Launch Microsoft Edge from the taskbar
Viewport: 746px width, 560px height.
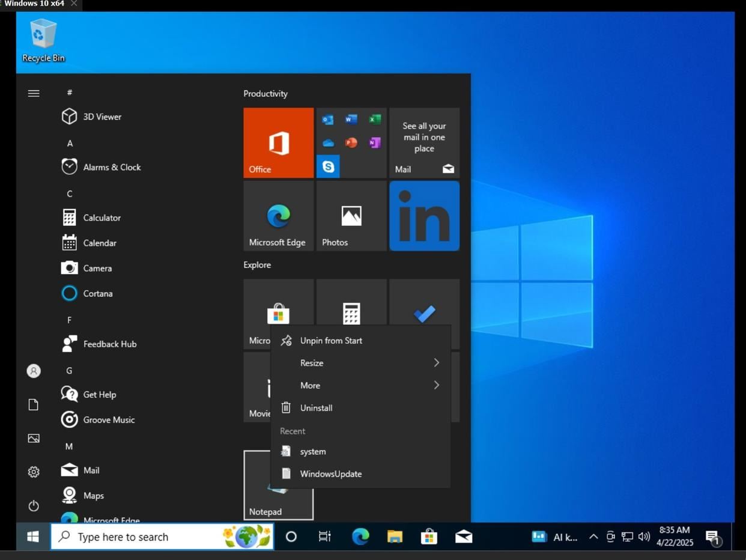click(360, 537)
